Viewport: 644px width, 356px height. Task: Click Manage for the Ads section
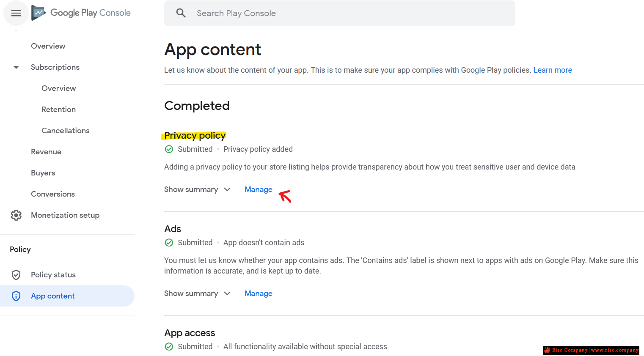point(259,293)
